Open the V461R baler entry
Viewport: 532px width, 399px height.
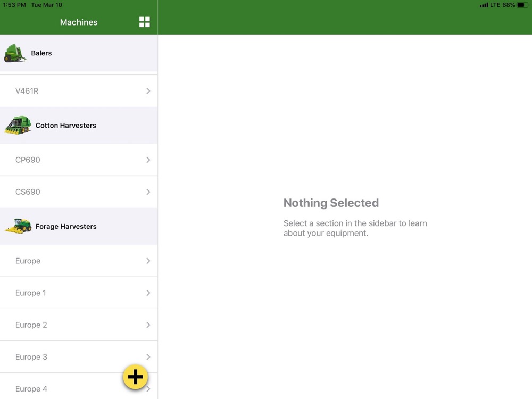click(x=27, y=91)
